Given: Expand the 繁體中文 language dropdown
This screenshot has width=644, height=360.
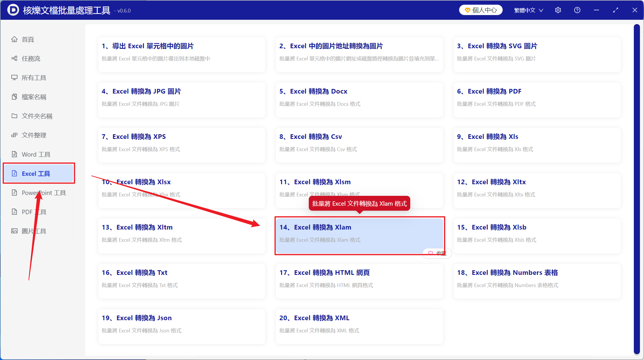Looking at the screenshot, I should [x=528, y=10].
